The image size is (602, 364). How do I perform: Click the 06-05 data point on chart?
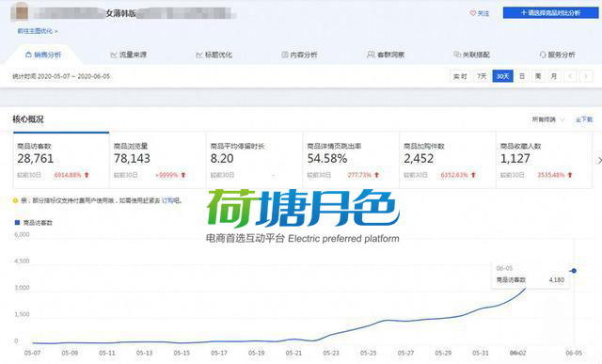click(574, 271)
